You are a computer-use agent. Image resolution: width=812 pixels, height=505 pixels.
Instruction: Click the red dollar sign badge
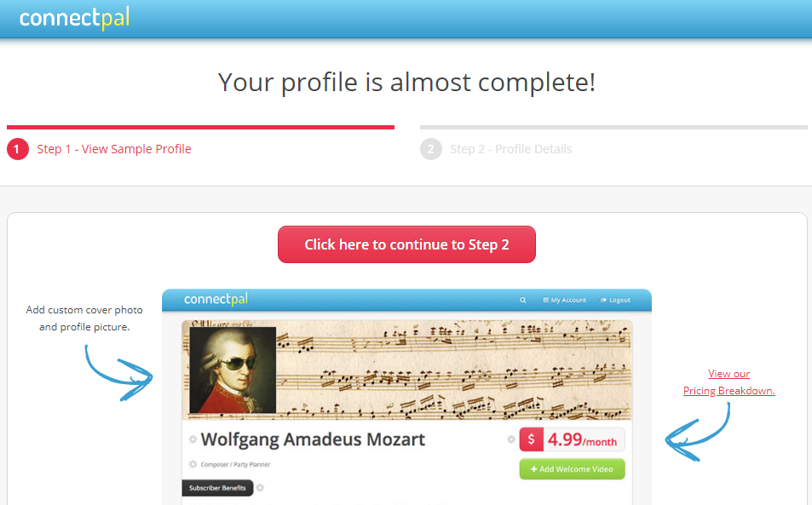[532, 439]
